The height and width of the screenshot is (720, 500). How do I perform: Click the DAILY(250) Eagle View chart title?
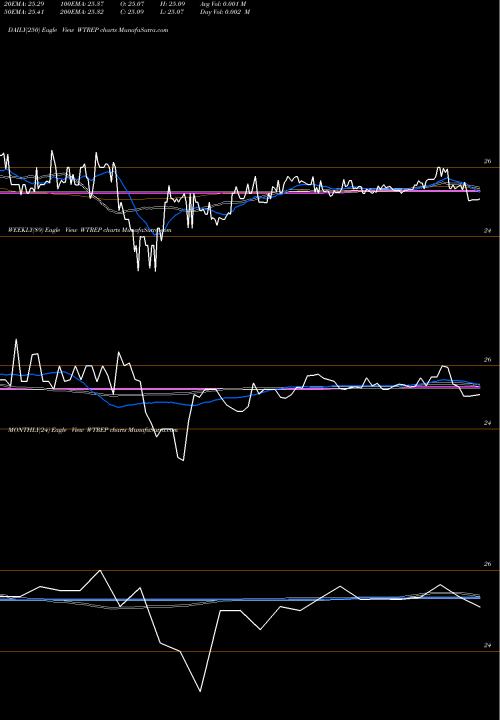tap(88, 30)
